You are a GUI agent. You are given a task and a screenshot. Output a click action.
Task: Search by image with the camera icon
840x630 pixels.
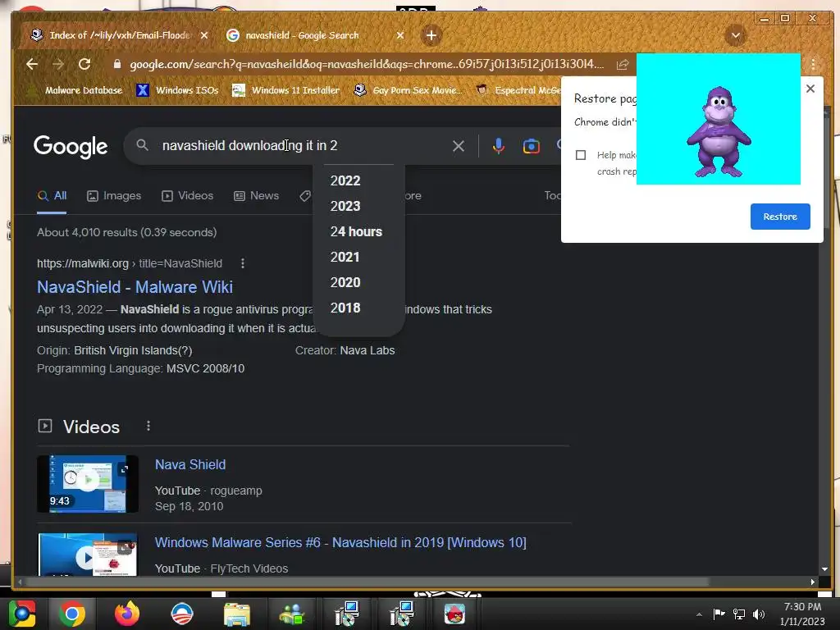pyautogui.click(x=531, y=146)
